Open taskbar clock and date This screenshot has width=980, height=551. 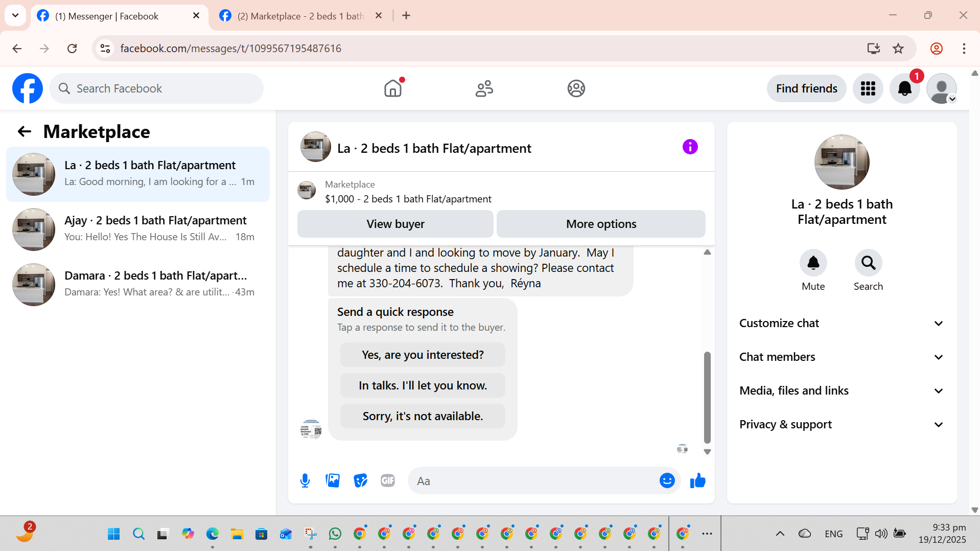[x=942, y=534]
